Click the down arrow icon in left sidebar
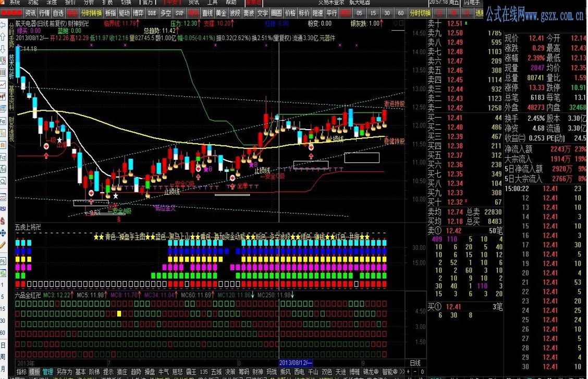The image size is (588, 379). click(3, 49)
